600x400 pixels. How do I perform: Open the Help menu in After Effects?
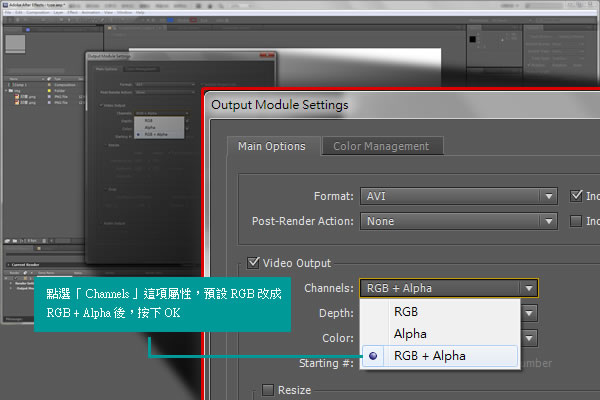coord(140,13)
